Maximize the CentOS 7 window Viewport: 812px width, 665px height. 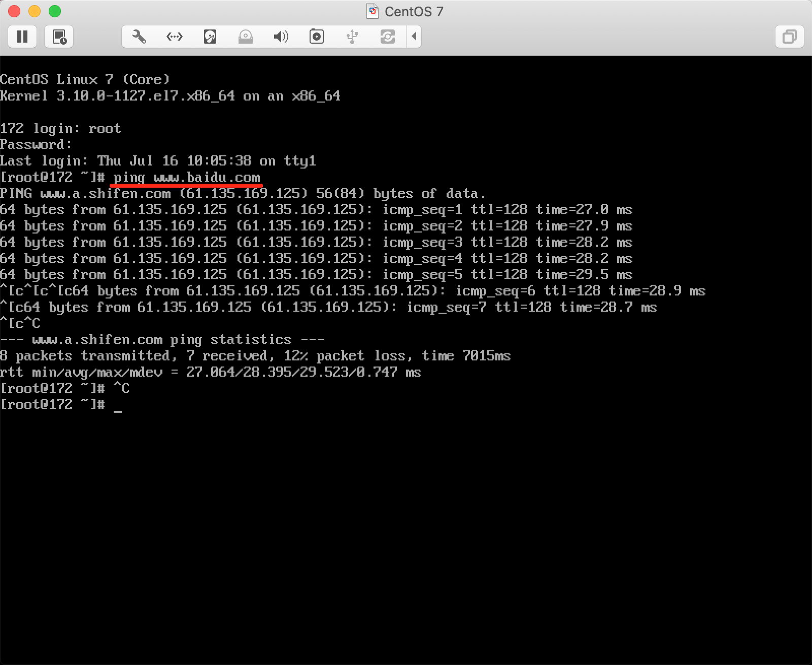click(x=55, y=11)
